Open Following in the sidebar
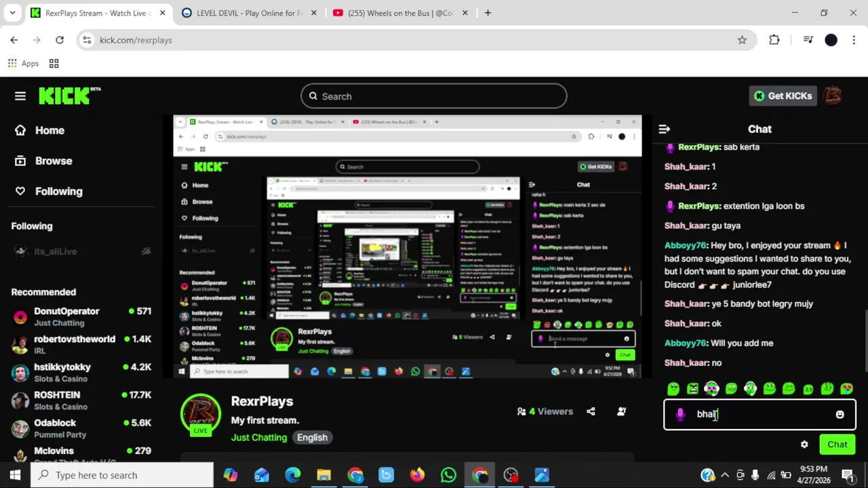Image resolution: width=868 pixels, height=488 pixels. (x=48, y=191)
